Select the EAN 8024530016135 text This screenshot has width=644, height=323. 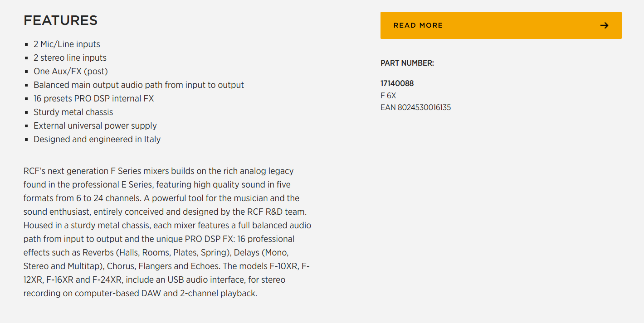pyautogui.click(x=415, y=107)
